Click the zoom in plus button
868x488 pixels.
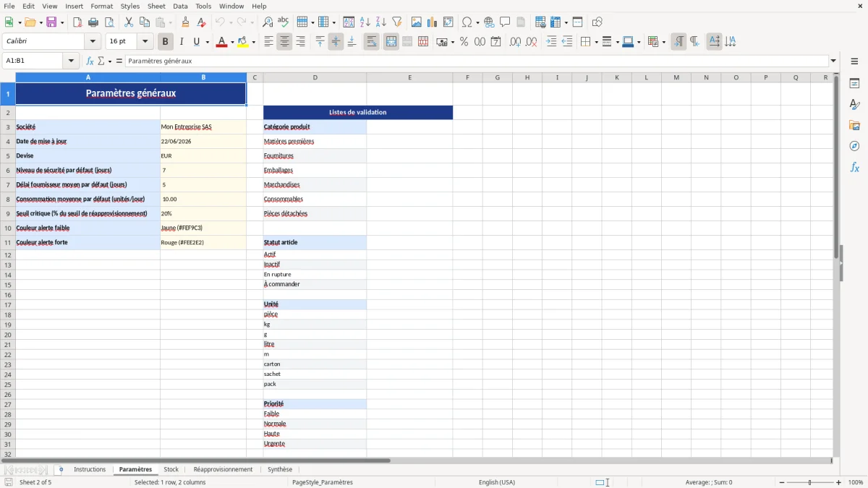[839, 482]
